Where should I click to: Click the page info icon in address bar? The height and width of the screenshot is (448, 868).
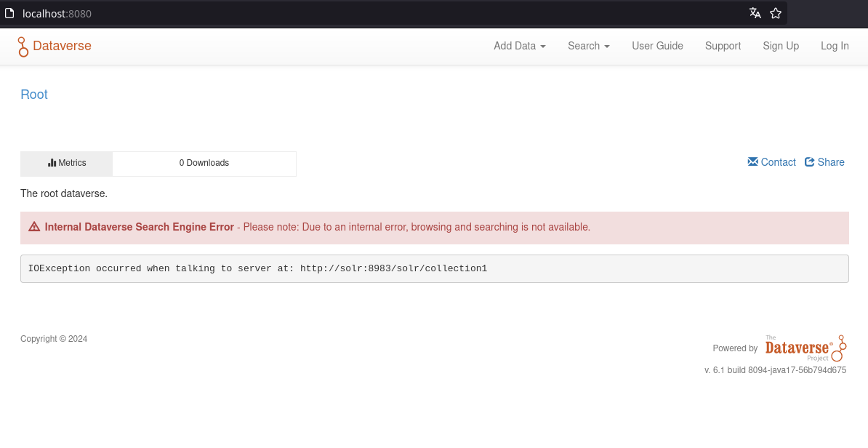click(x=9, y=13)
